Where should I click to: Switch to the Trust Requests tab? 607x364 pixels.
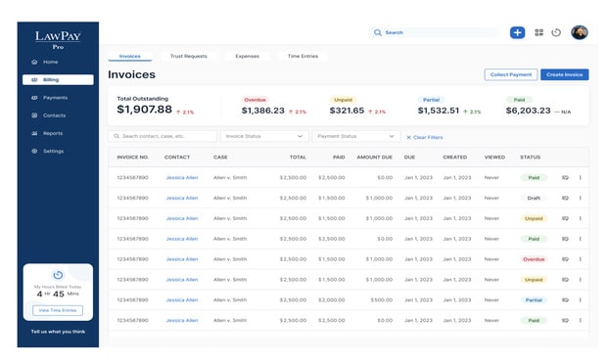click(x=189, y=56)
